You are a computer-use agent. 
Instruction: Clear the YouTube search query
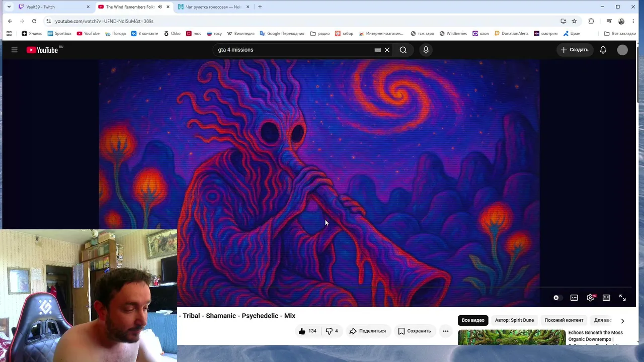[387, 50]
